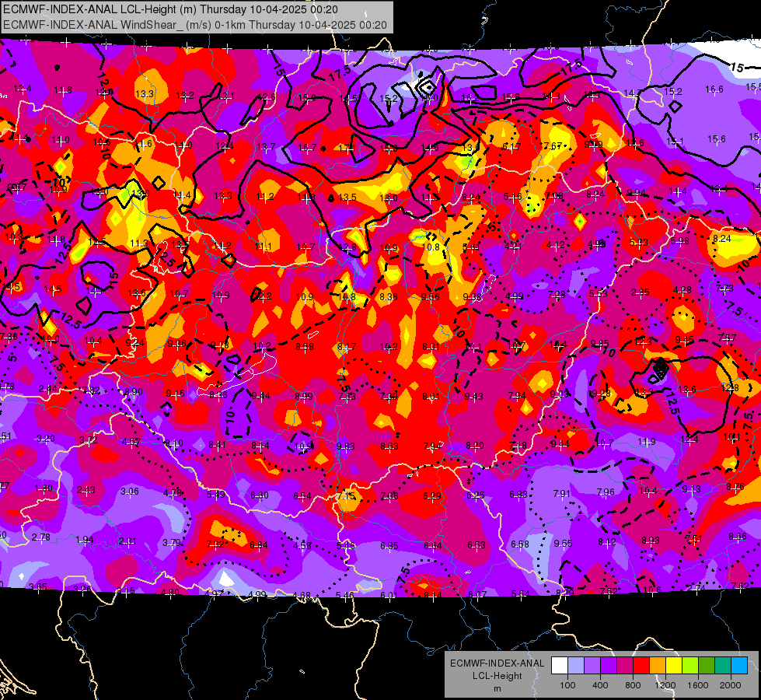Click the grid value 6.84

(259, 545)
